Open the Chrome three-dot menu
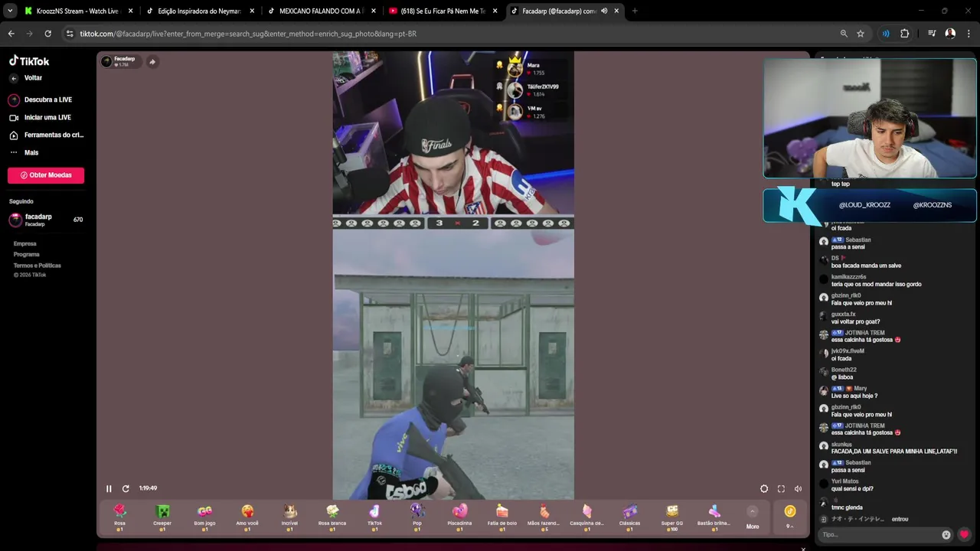Image resolution: width=980 pixels, height=551 pixels. [x=969, y=34]
